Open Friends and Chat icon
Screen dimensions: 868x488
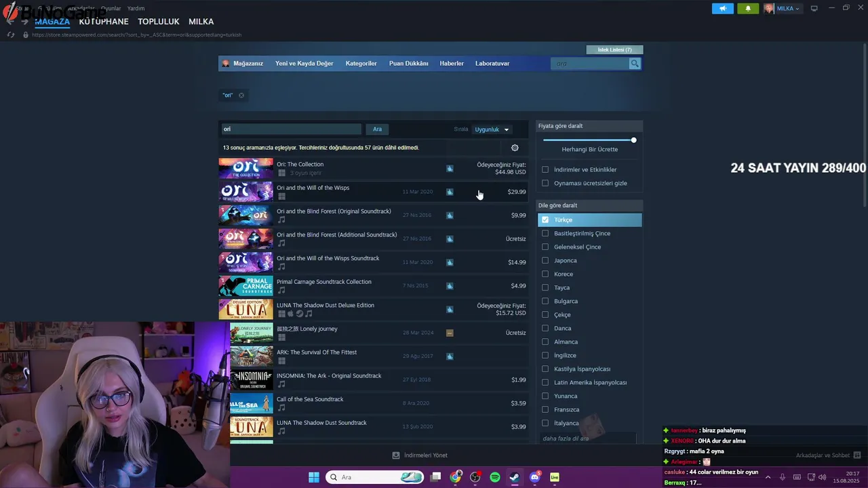[857, 455]
